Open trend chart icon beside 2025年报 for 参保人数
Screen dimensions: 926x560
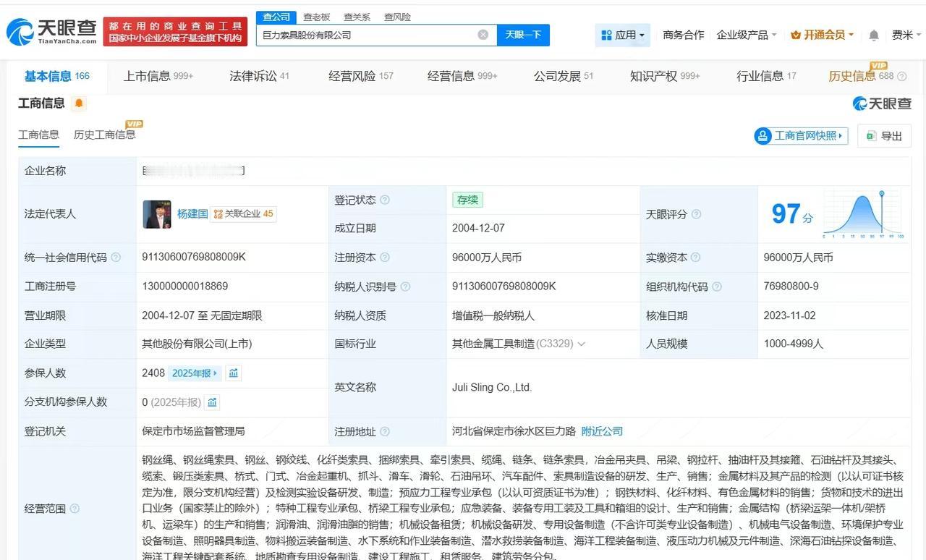[233, 373]
